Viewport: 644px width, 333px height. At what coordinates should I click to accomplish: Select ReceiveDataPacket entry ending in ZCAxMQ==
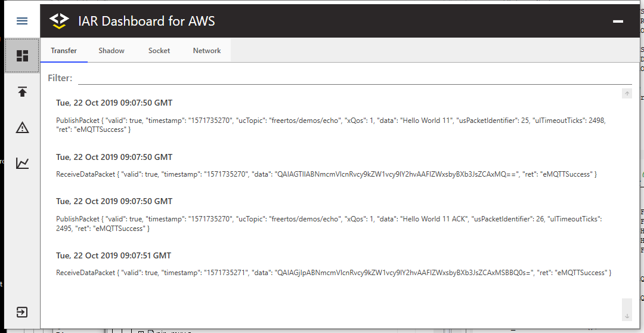click(327, 174)
